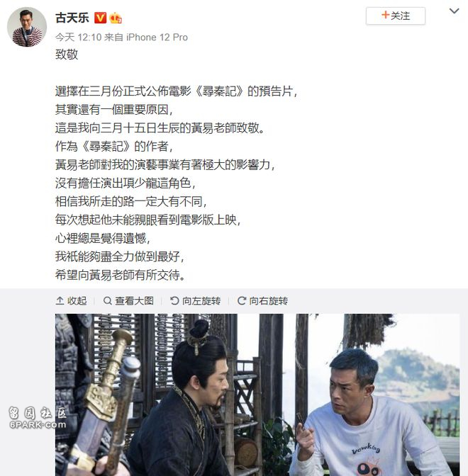Click the expanded film still photo
The height and width of the screenshot is (476, 468).
pos(257,395)
